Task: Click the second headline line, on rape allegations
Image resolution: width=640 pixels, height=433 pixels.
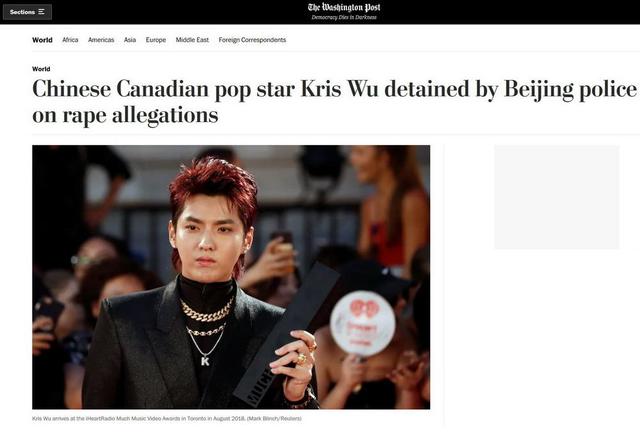Action: click(x=125, y=115)
